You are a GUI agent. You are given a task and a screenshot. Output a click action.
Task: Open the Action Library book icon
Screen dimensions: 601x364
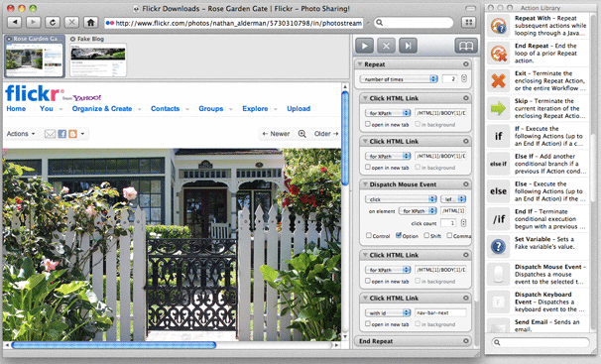pyautogui.click(x=466, y=46)
